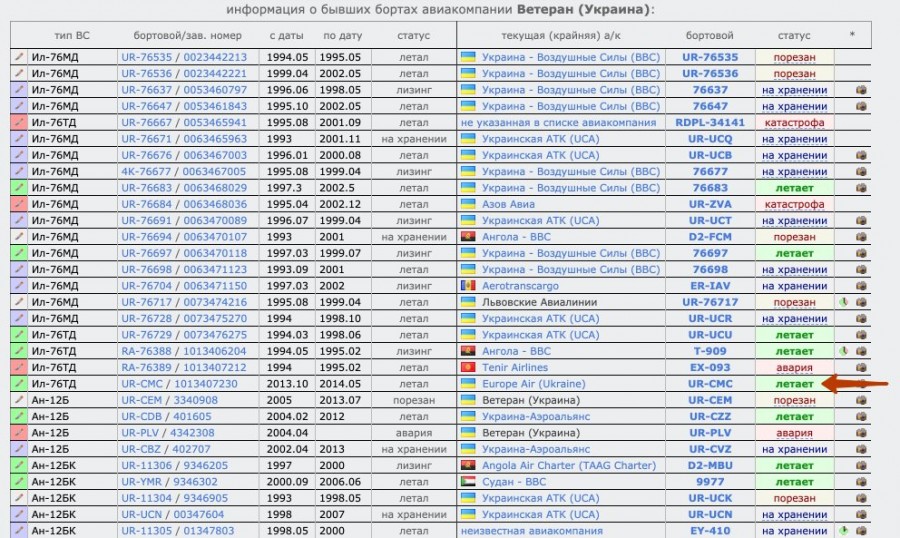Click underlined 'на хранении' status for ER-IAV
Image resolution: width=900 pixels, height=538 pixels.
pos(794,285)
